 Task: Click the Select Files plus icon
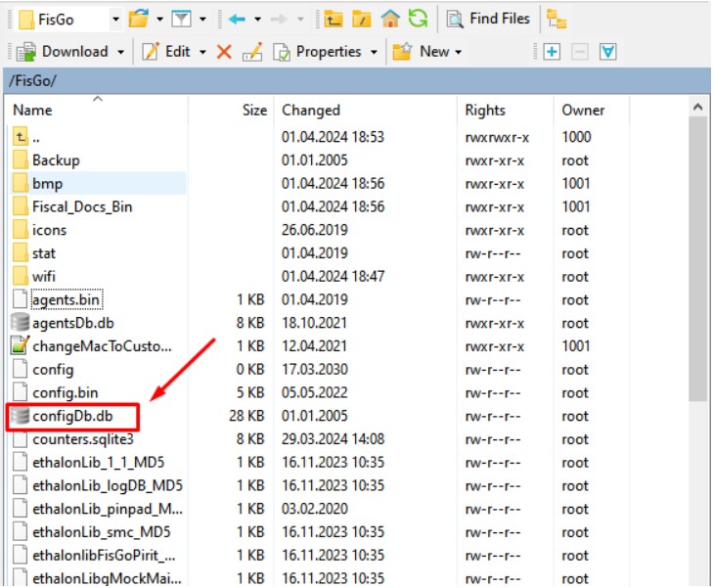pos(552,52)
